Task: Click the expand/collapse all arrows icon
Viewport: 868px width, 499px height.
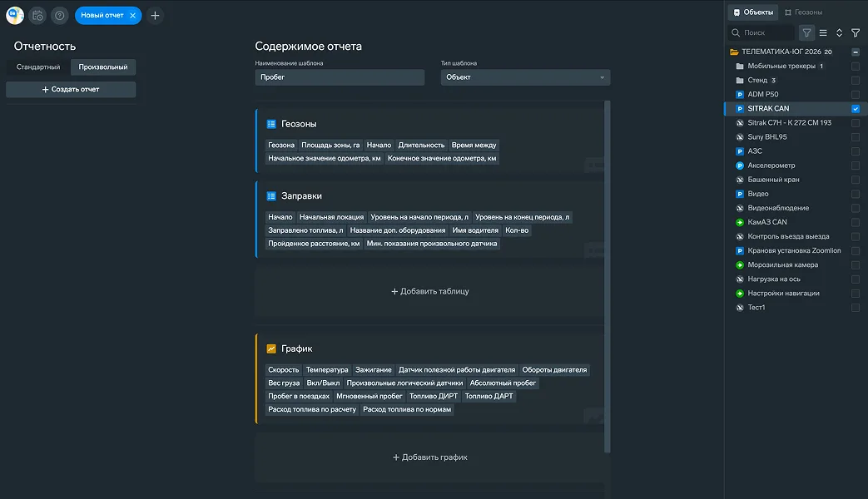Action: pyautogui.click(x=839, y=32)
